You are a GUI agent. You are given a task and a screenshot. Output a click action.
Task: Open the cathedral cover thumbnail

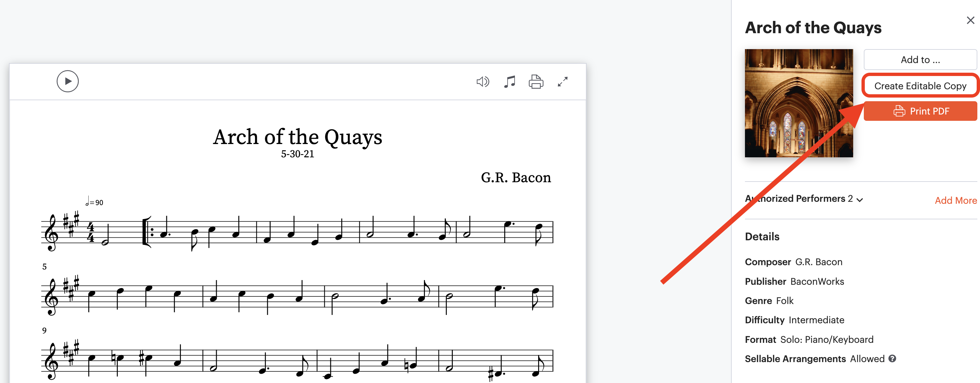799,103
